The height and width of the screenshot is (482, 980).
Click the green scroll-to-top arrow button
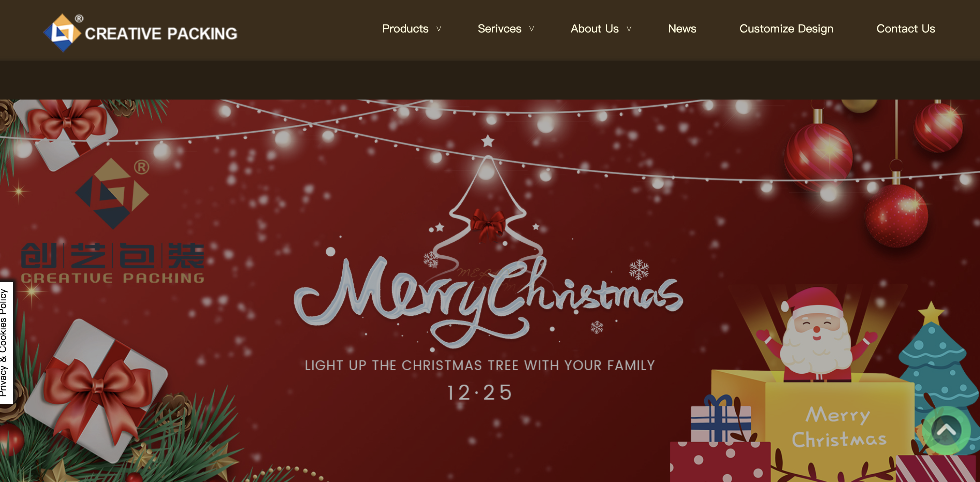point(946,430)
